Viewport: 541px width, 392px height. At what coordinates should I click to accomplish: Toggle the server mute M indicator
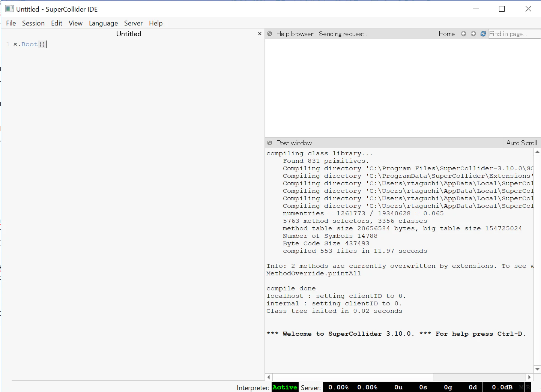click(521, 387)
